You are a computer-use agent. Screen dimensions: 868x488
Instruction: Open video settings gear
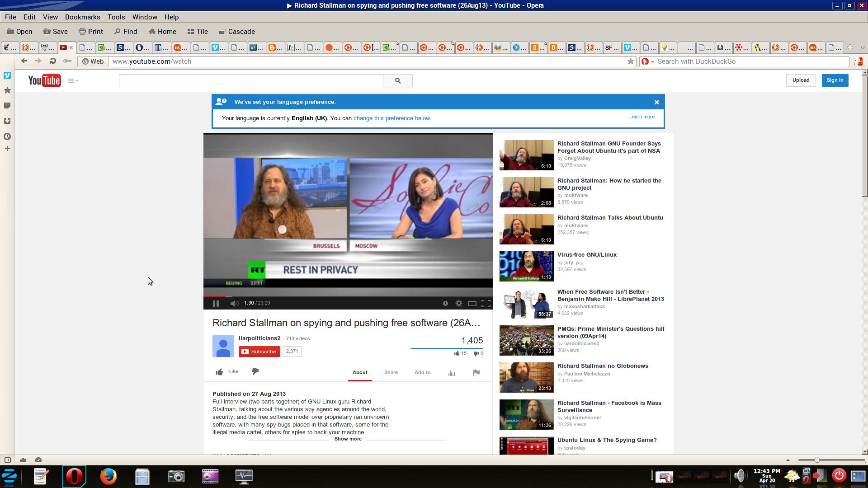458,304
